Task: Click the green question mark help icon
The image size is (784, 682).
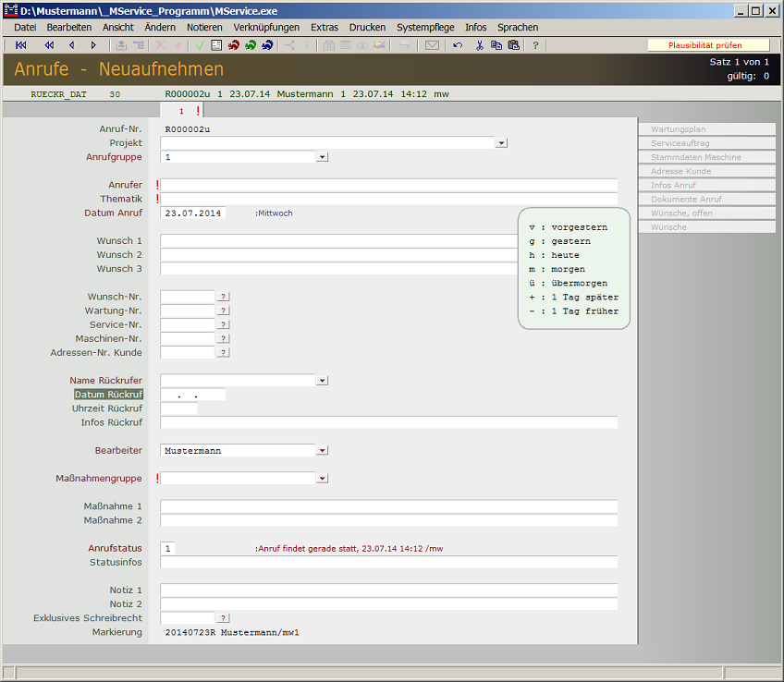Action: tap(535, 45)
